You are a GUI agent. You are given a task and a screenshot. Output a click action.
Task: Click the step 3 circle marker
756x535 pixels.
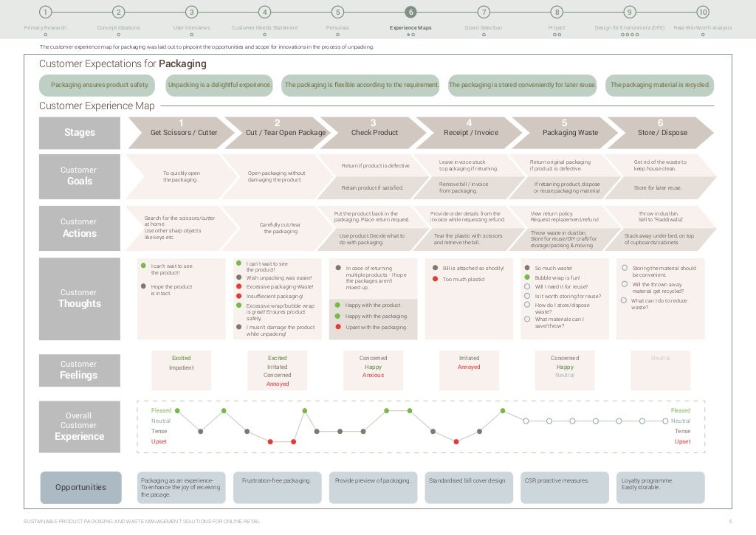click(x=191, y=12)
